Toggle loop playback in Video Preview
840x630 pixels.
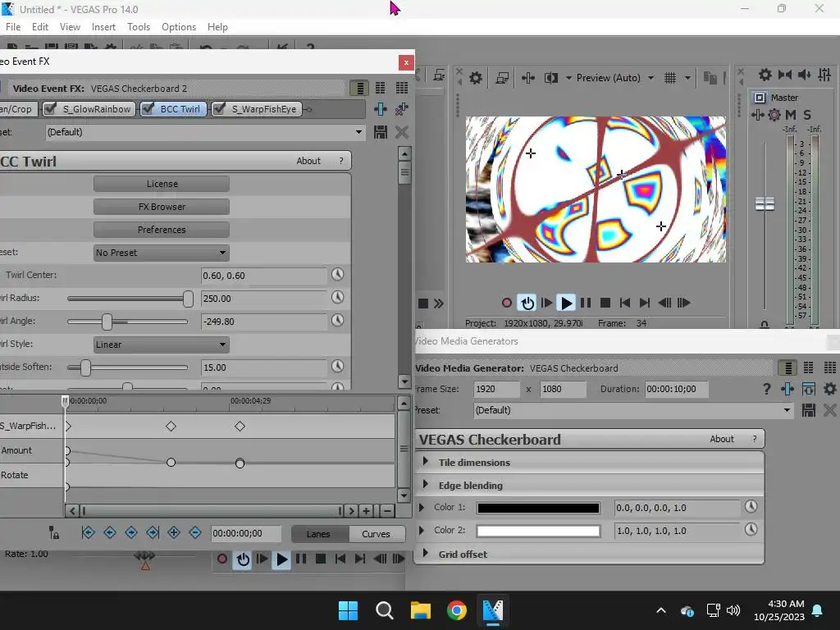[527, 304]
